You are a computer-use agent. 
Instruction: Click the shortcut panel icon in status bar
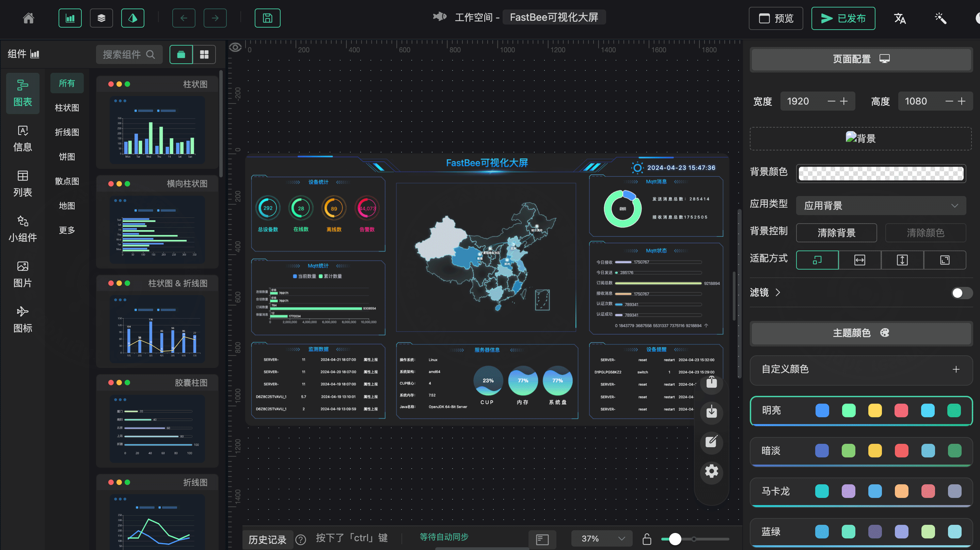click(x=542, y=539)
